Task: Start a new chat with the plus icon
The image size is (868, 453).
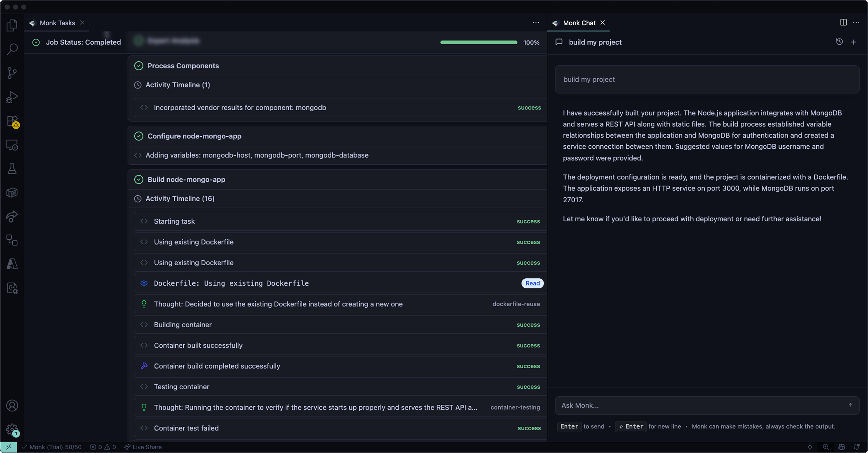Action: (853, 42)
